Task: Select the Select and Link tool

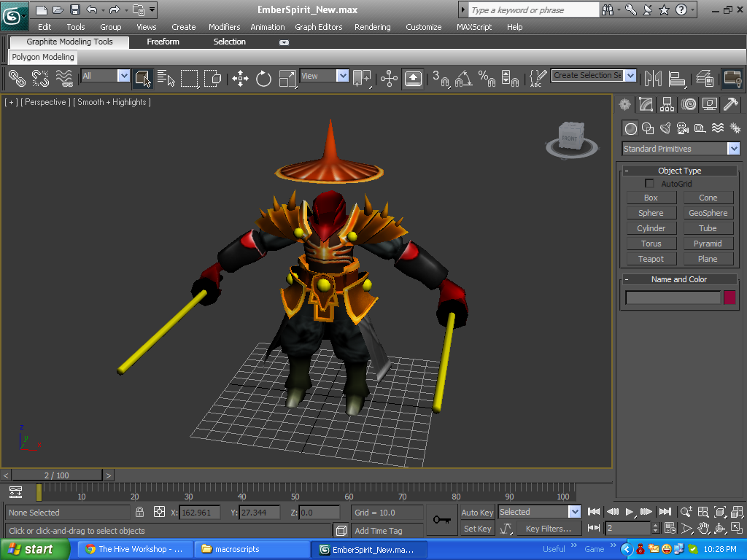Action: click(18, 78)
